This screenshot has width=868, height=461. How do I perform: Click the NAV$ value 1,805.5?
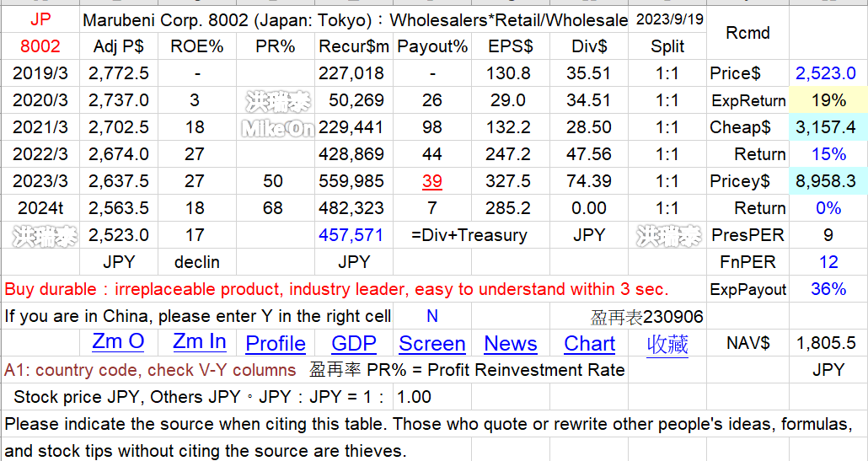(x=828, y=343)
